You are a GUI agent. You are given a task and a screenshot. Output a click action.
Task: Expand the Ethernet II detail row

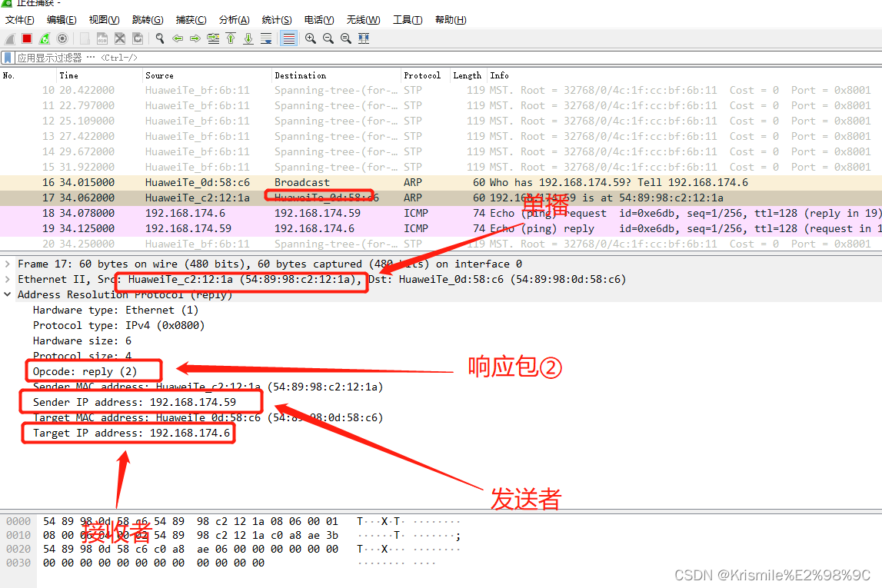click(7, 278)
